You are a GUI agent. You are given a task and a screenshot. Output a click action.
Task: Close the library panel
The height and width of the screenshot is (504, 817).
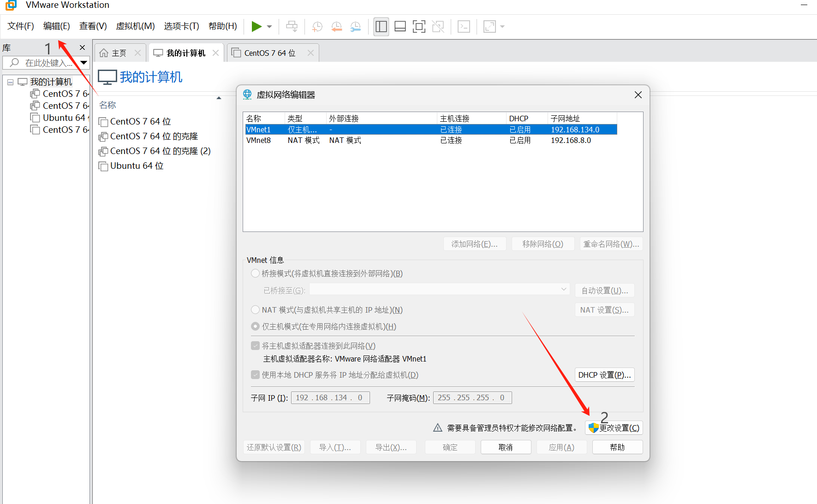(x=82, y=47)
